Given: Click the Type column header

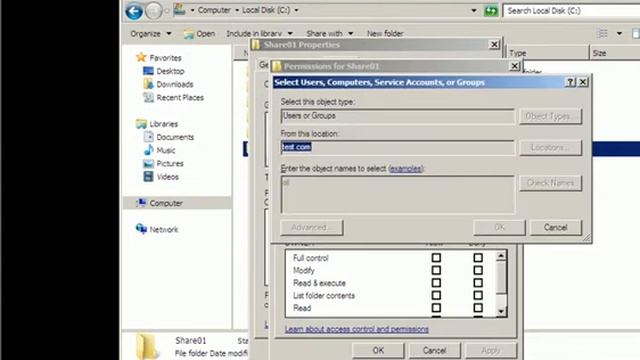Looking at the screenshot, I should 547,53.
